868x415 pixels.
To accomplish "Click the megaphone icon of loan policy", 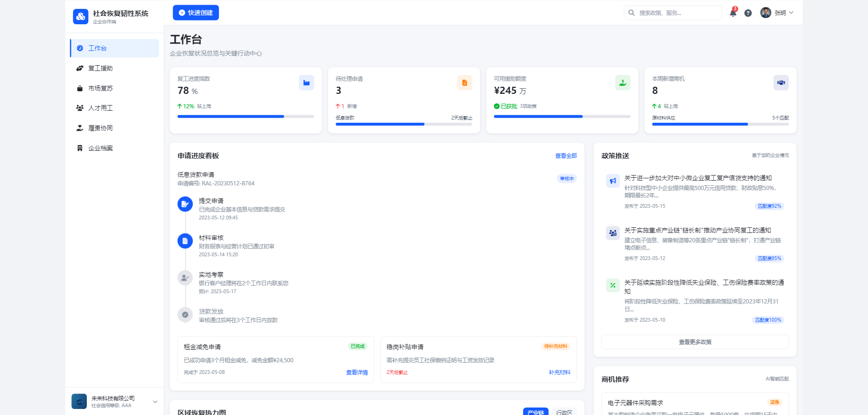I will click(613, 181).
